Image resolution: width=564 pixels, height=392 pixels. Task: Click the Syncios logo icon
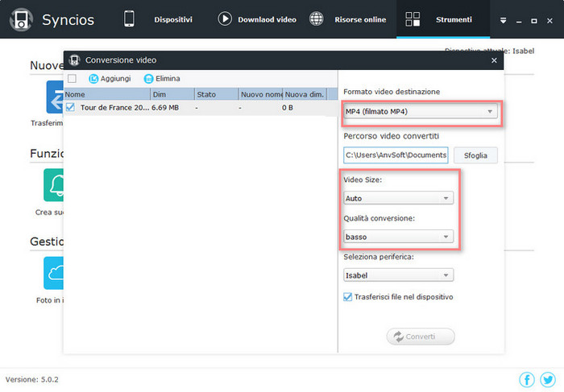point(22,20)
